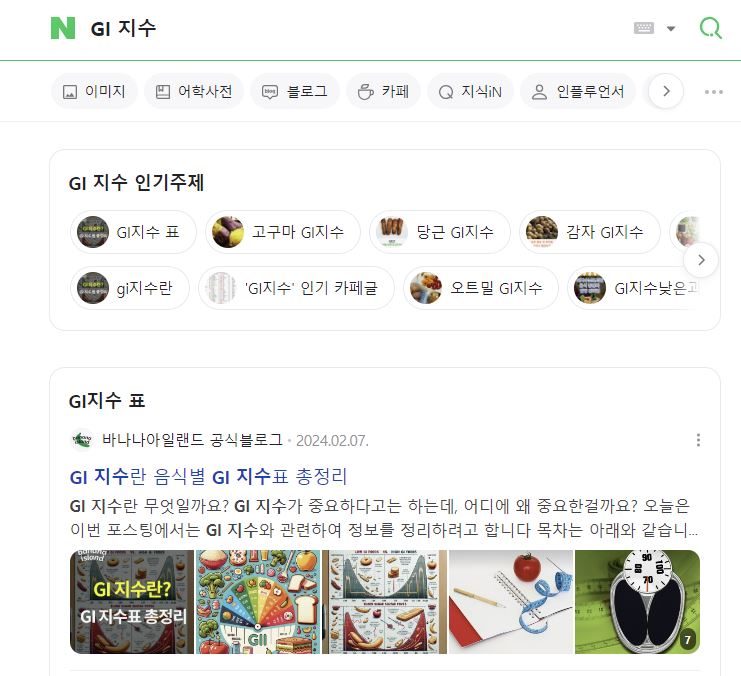Click the 감자 GI지수 potato thumbnail icon
Viewport: 741px width, 676px height.
tap(542, 232)
